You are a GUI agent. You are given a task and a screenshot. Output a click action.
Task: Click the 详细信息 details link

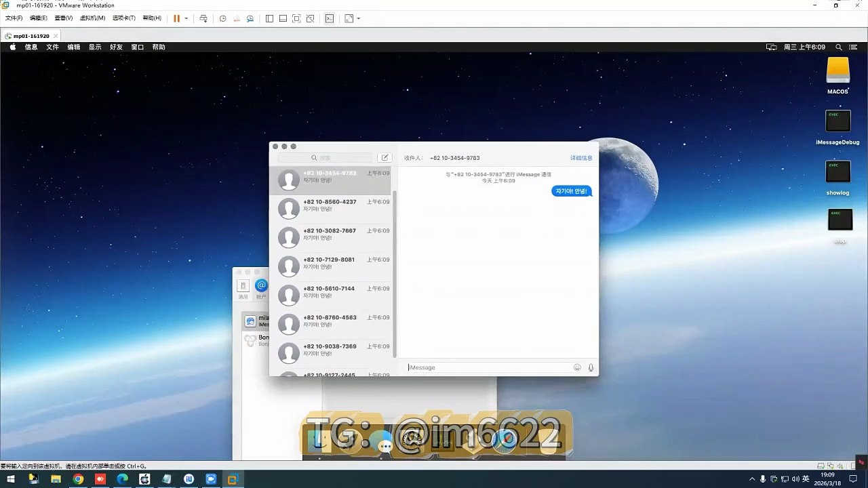tap(581, 158)
